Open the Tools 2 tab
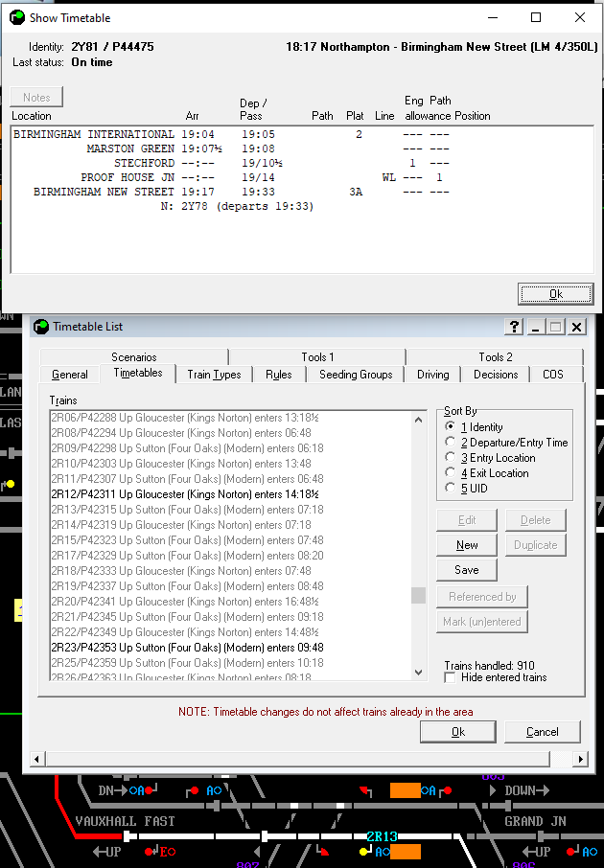604x868 pixels. pyautogui.click(x=496, y=357)
